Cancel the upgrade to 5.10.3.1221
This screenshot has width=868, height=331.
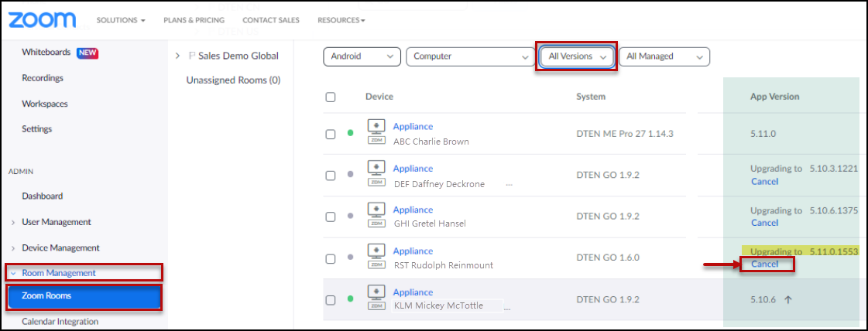pos(764,181)
